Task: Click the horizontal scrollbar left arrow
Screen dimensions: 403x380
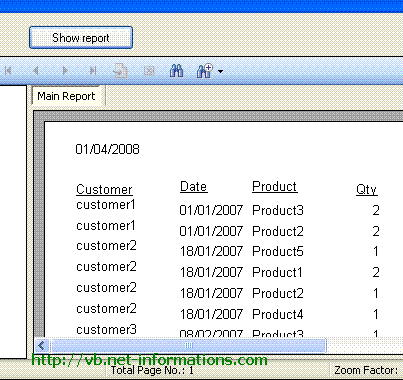Action: tap(42, 345)
